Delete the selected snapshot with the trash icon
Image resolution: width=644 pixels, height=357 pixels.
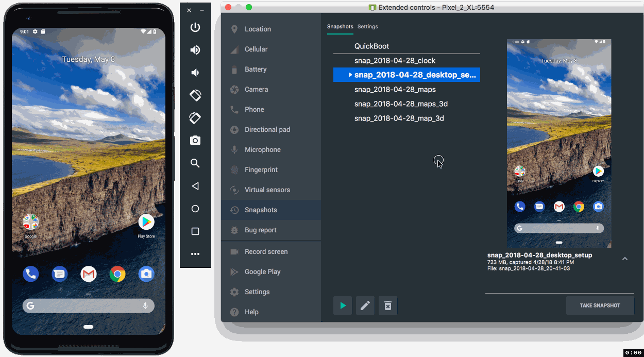coord(388,305)
